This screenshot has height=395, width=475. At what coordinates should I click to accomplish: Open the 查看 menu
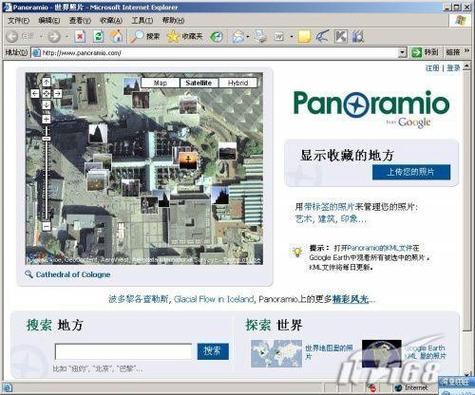80,21
